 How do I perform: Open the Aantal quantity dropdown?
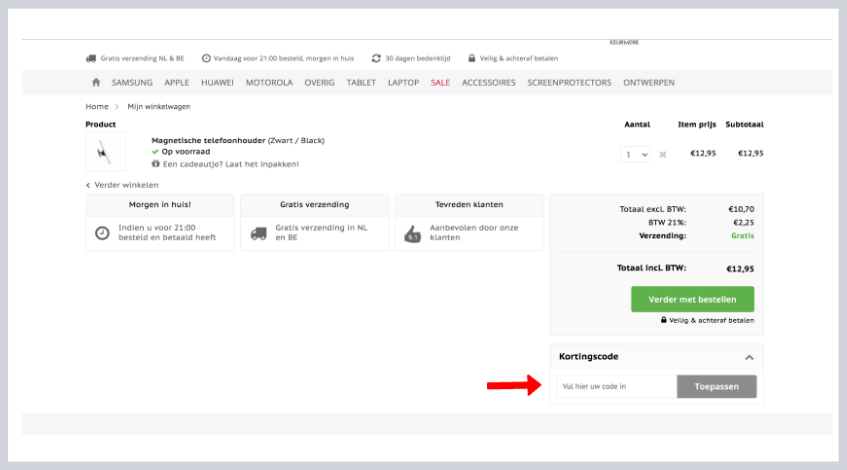636,154
